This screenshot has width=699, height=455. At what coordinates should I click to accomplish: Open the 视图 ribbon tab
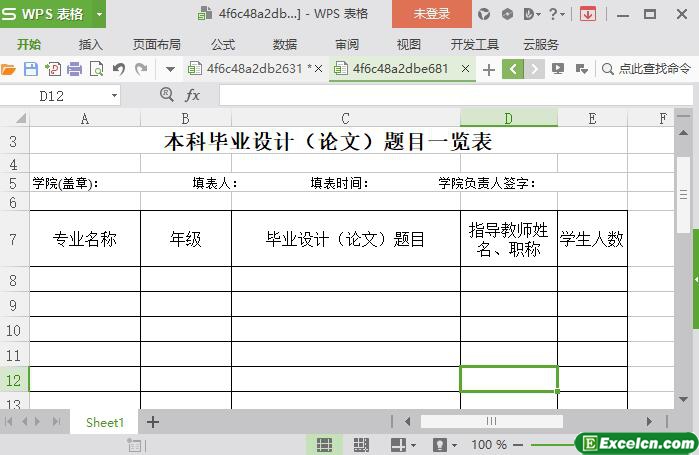(409, 45)
